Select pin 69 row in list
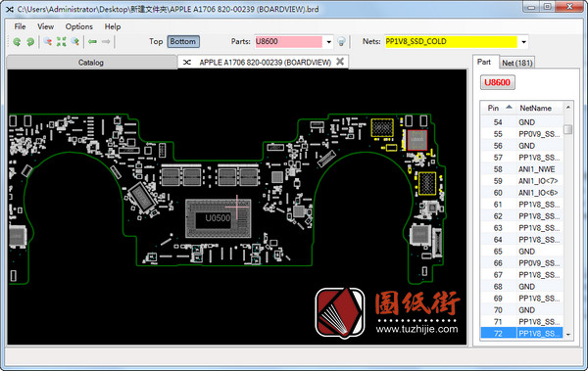 pos(522,299)
